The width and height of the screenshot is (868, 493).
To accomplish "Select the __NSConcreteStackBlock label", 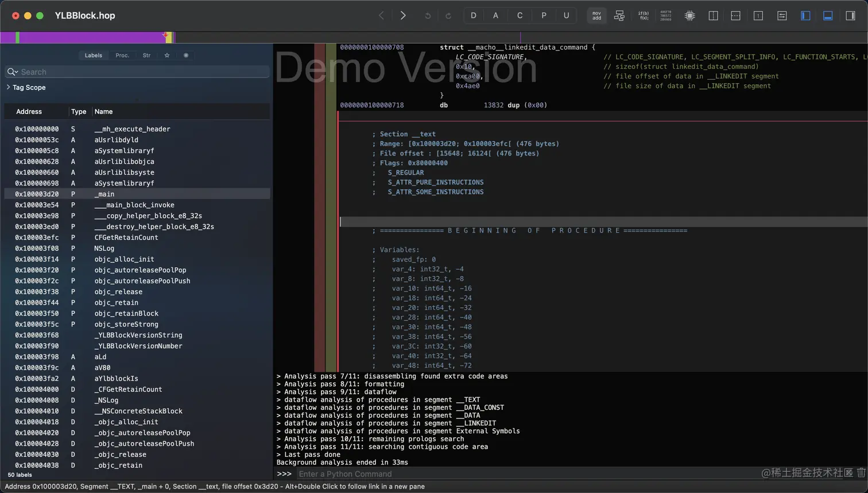I will tap(137, 411).
